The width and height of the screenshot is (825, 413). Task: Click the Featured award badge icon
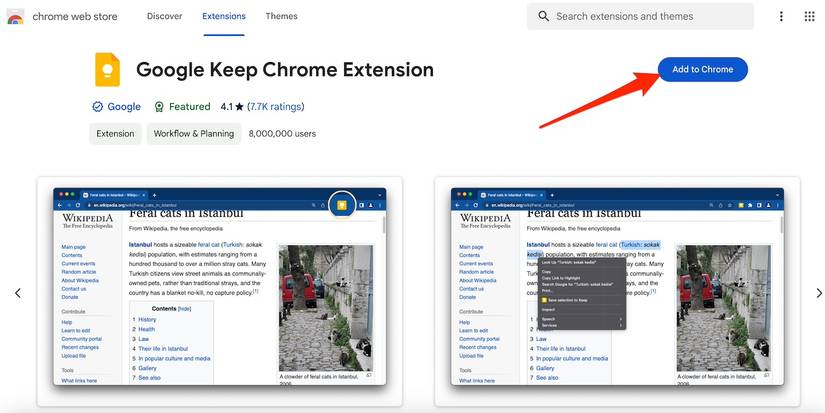coord(159,107)
